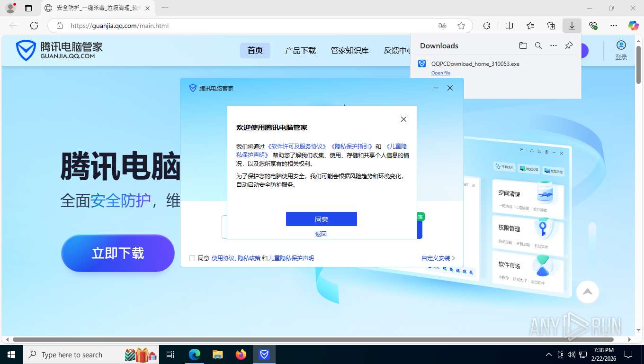This screenshot has height=364, width=644.
Task: Click the Downloads toolbar button
Action: (x=572, y=26)
